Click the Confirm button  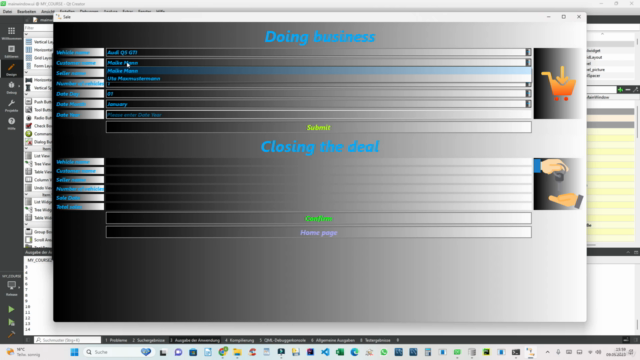[318, 218]
